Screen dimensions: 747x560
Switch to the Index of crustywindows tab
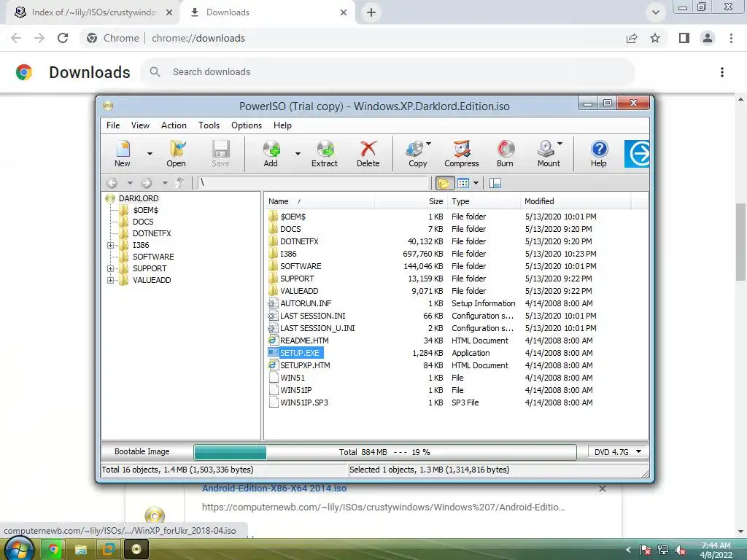[93, 12]
